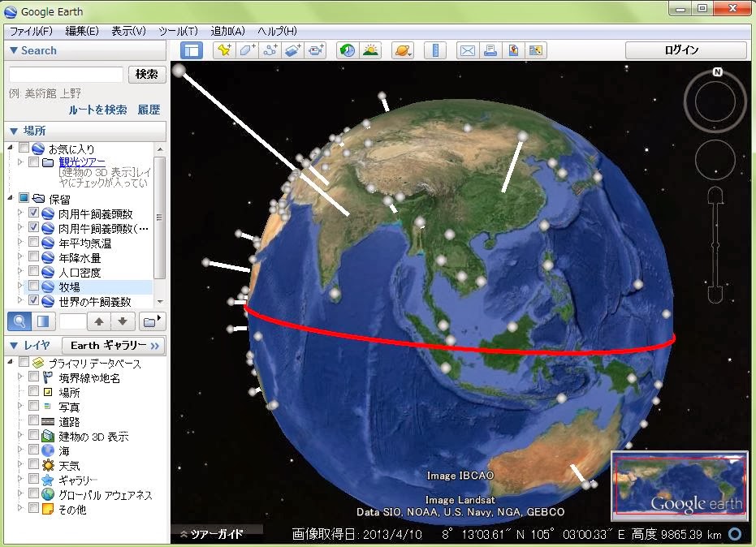Open the 観光ツアー link

[x=82, y=162]
